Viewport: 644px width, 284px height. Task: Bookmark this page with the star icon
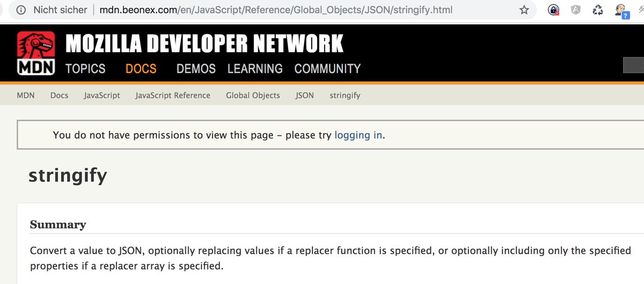(x=524, y=10)
